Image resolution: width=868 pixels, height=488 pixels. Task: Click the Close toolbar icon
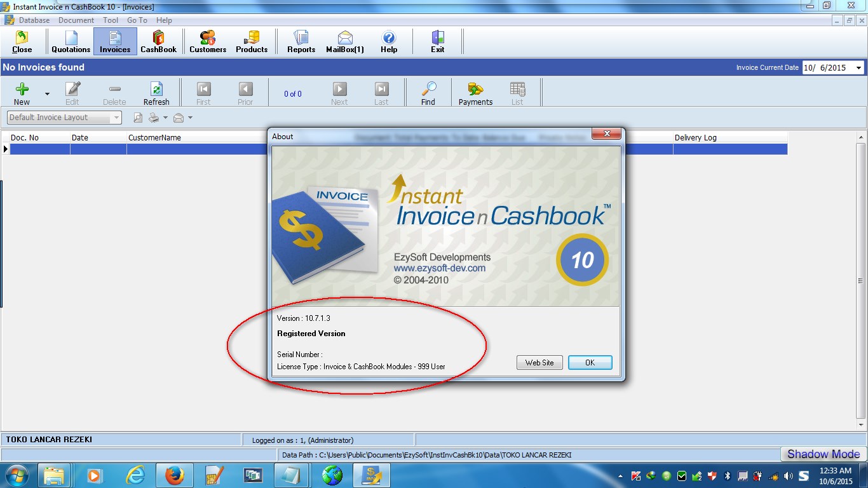[x=22, y=41]
